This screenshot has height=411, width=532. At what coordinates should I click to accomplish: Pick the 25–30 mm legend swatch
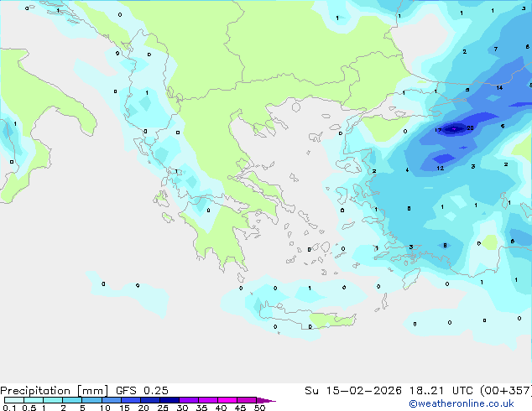coord(169,400)
